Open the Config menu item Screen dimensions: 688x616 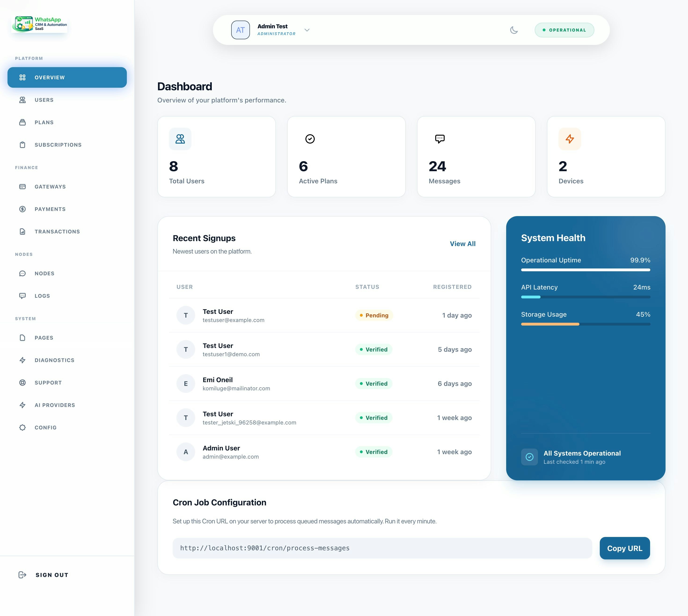point(67,428)
